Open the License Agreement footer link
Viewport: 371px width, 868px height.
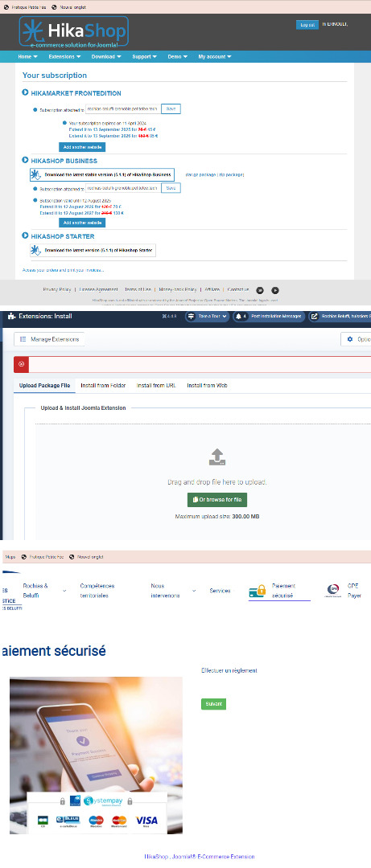tap(98, 289)
